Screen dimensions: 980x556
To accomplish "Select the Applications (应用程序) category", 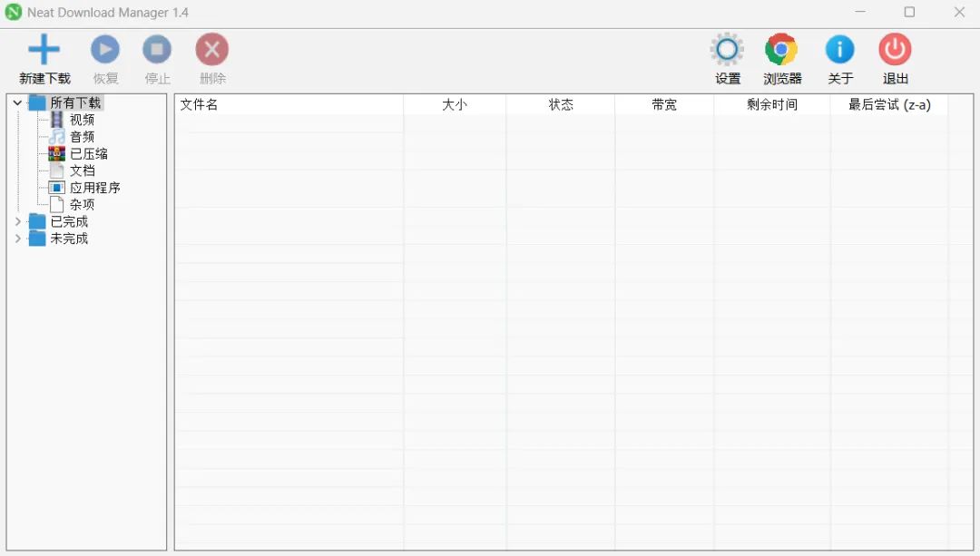I will click(x=94, y=188).
